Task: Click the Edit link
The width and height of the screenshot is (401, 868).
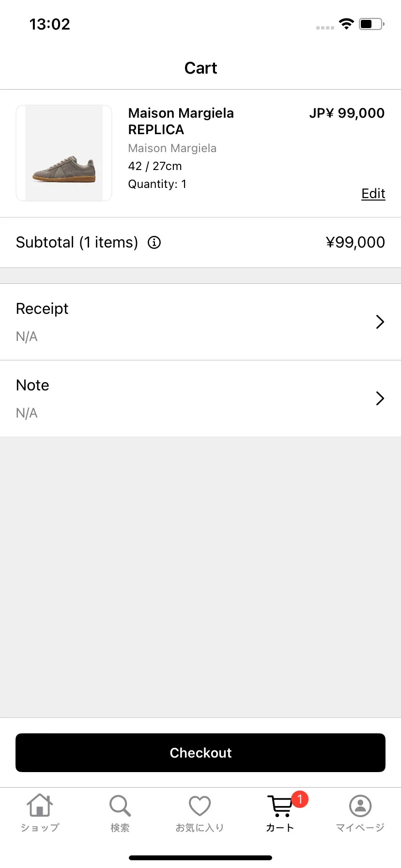Action: [373, 193]
